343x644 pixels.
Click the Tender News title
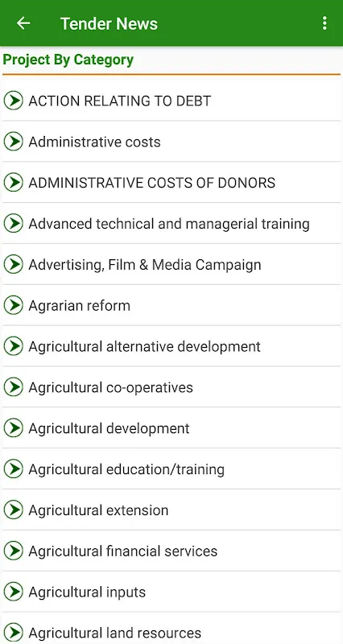click(x=109, y=23)
